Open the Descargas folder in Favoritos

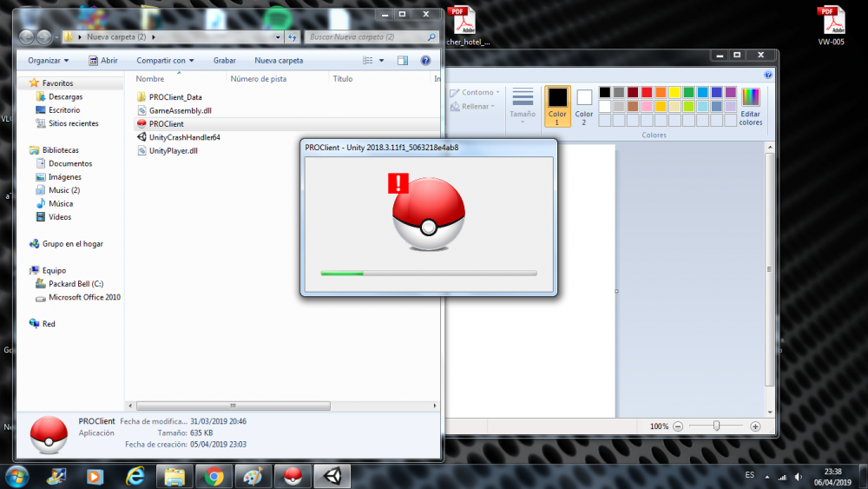point(65,97)
